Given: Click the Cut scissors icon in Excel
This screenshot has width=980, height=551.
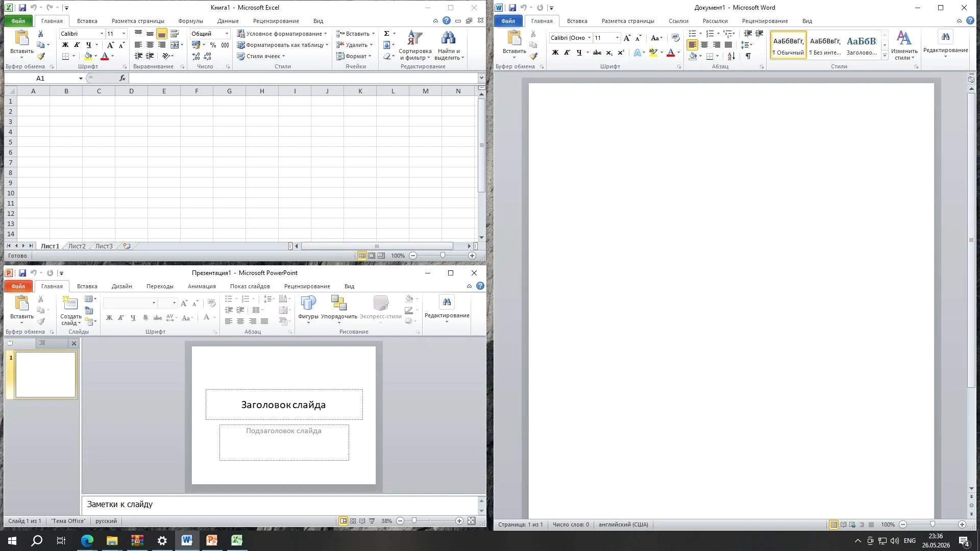Looking at the screenshot, I should (x=41, y=34).
